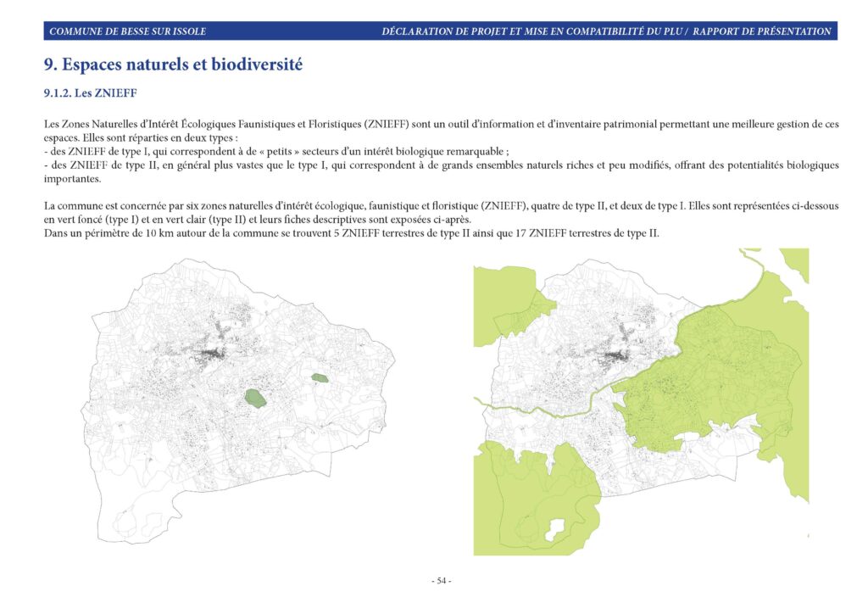
Task: Click the header text "RAPPORT DE PRÉSENTATION"
Action: (x=762, y=31)
